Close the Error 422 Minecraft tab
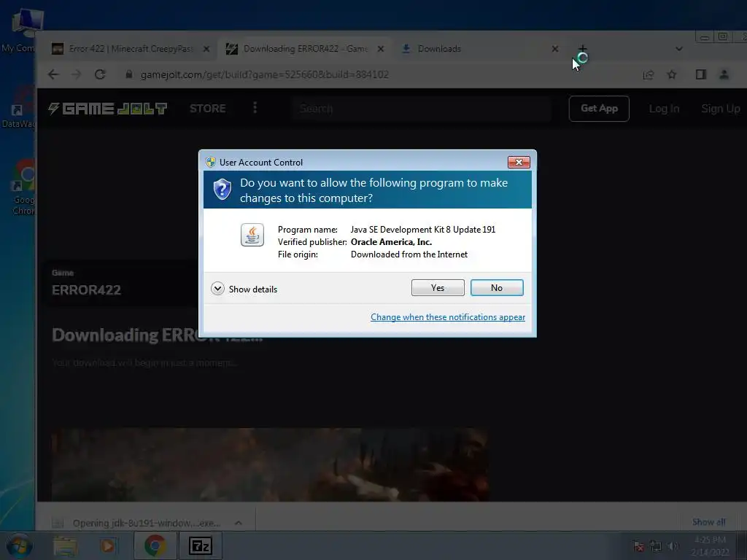The height and width of the screenshot is (560, 747). click(x=206, y=49)
